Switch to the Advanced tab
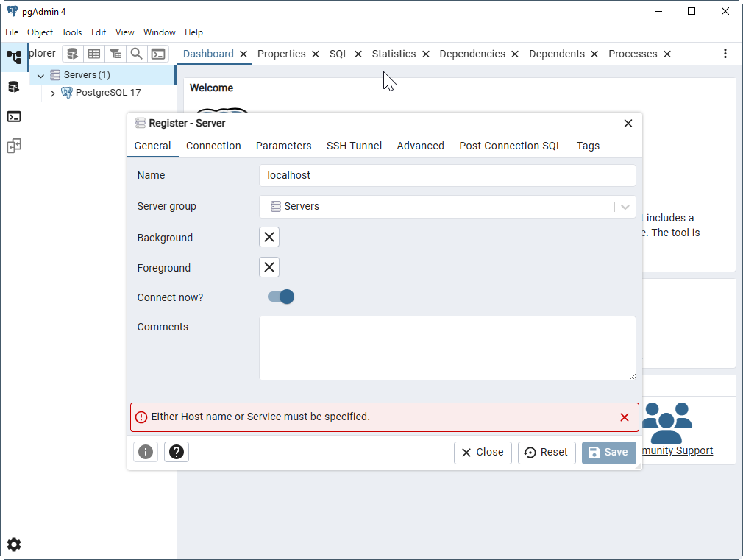 [x=420, y=146]
